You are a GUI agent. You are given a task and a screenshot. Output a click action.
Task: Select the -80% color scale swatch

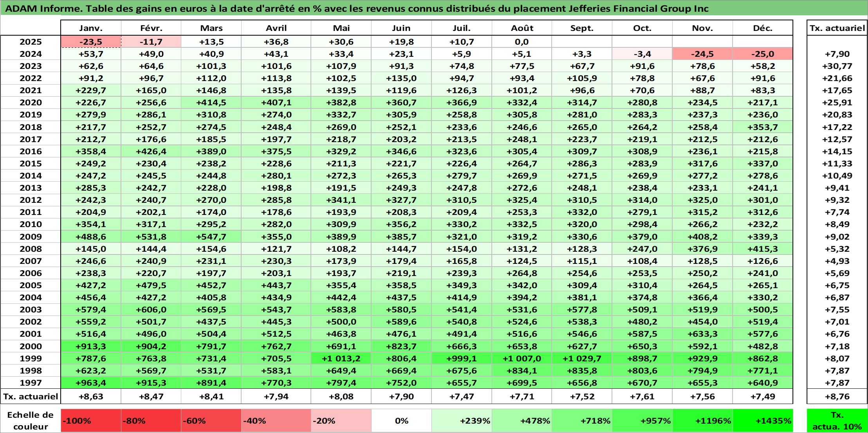point(151,420)
